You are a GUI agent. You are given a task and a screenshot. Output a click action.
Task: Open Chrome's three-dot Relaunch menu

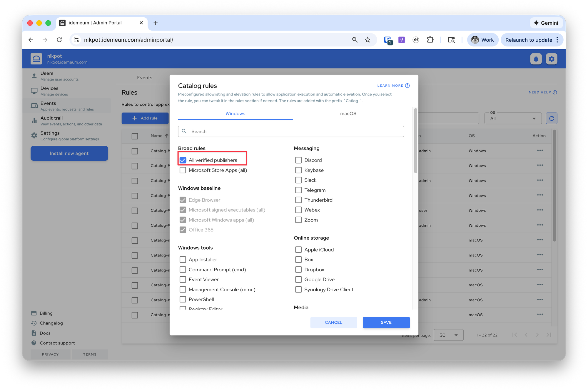point(557,40)
